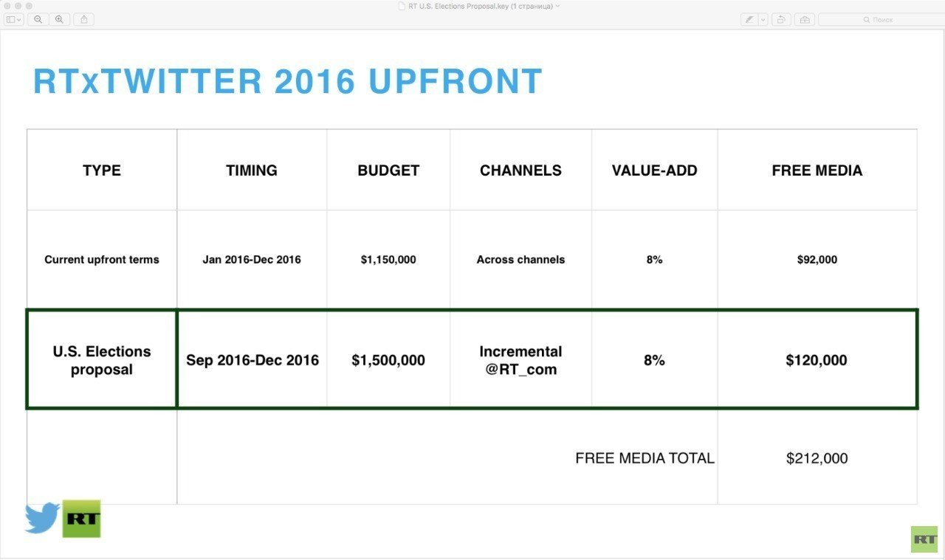Click the RT watermark logo bottom right
The height and width of the screenshot is (560, 945).
point(924,539)
